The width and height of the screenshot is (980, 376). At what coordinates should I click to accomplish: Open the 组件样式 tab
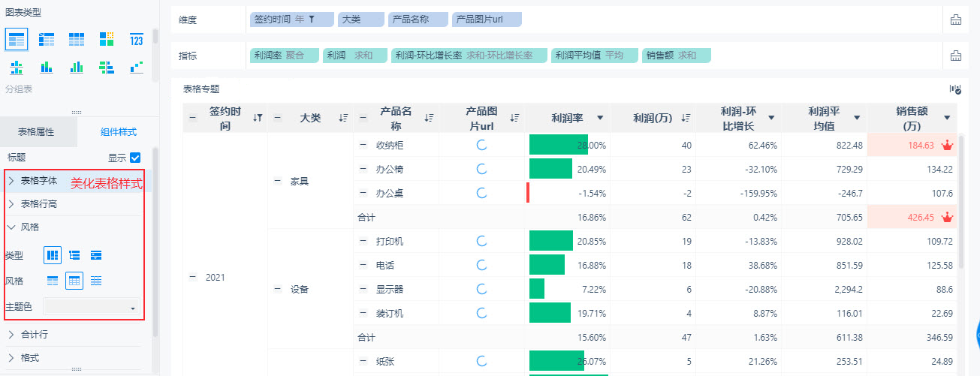[x=119, y=132]
